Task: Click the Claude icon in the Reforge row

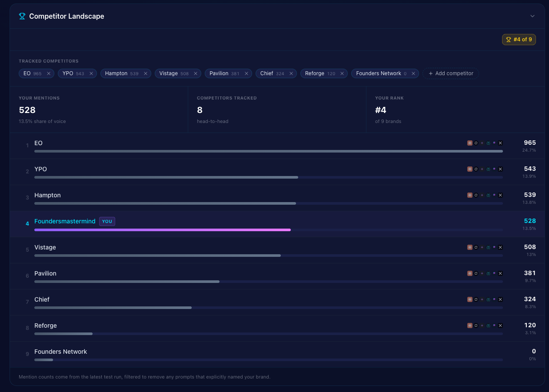Action: tap(470, 326)
